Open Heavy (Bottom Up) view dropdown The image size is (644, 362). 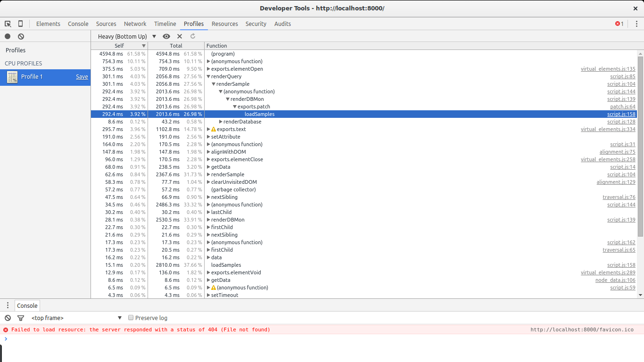click(127, 36)
